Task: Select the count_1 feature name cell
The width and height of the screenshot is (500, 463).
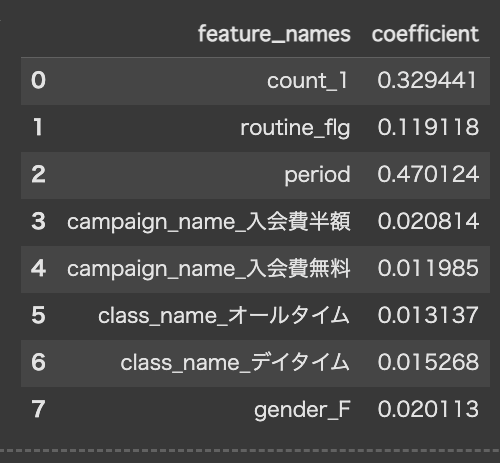Action: click(307, 81)
